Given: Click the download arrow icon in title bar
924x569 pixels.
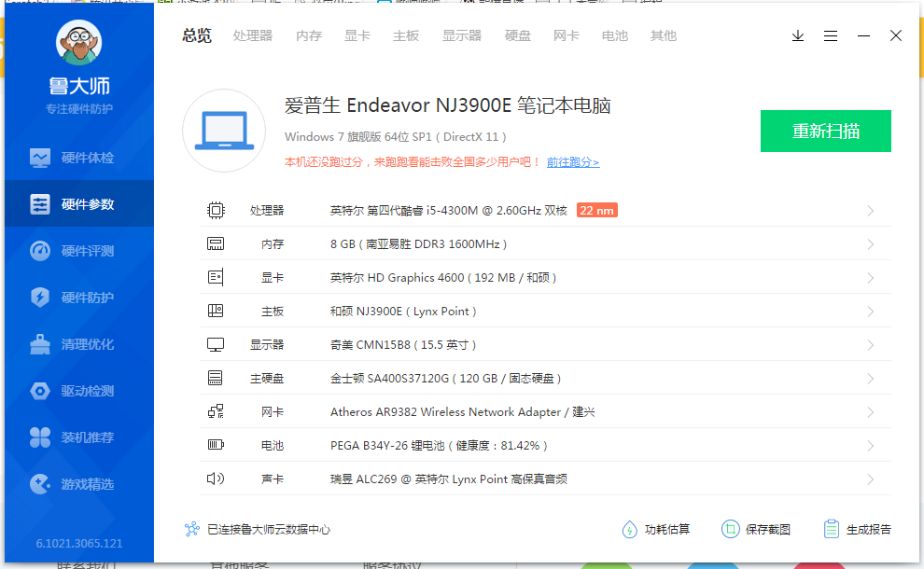Looking at the screenshot, I should (x=798, y=36).
